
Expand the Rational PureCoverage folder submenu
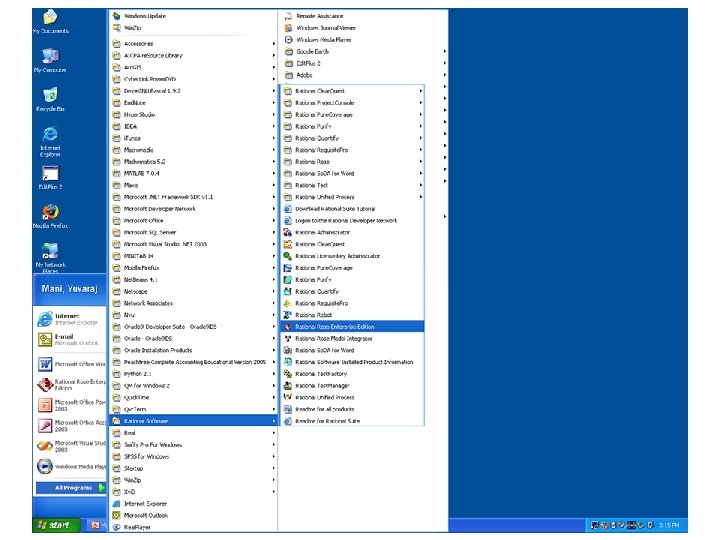[352, 115]
